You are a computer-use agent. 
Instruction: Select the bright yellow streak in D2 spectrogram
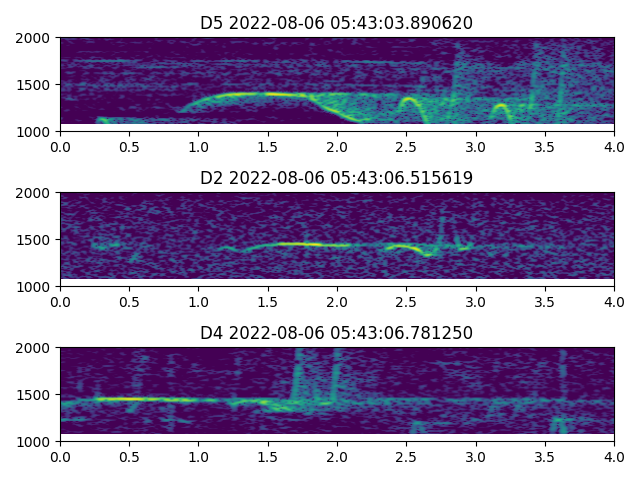pyautogui.click(x=300, y=243)
